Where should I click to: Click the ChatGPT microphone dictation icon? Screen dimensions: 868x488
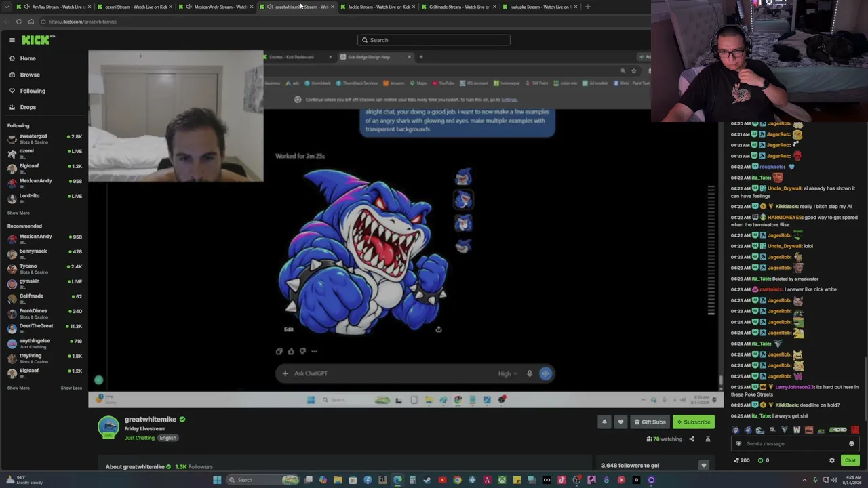(x=530, y=373)
